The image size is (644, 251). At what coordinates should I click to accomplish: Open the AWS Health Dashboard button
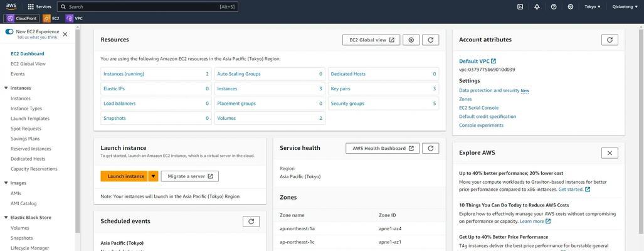coord(383,148)
